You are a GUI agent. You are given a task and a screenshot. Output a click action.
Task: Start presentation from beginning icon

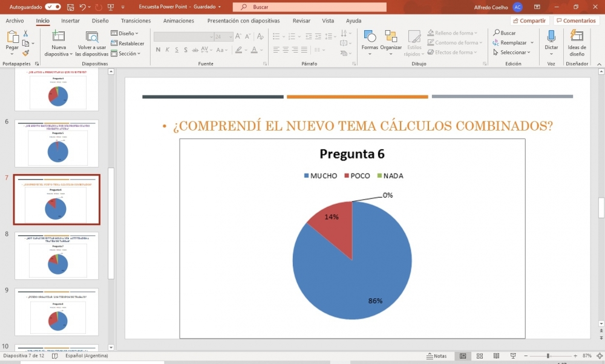pyautogui.click(x=111, y=7)
